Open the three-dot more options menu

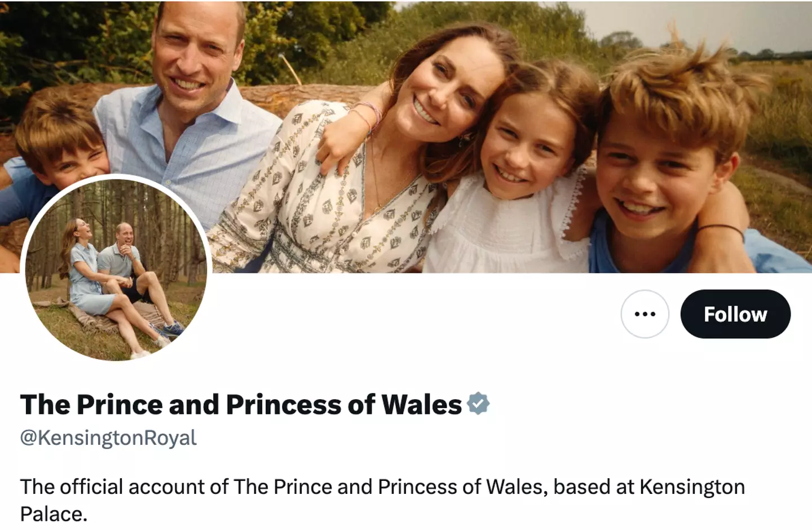645,314
